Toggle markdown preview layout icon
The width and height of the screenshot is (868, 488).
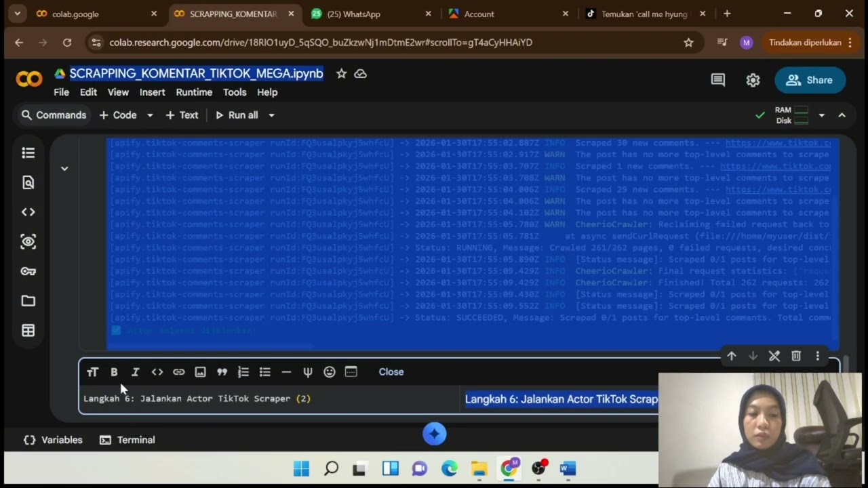tap(351, 372)
